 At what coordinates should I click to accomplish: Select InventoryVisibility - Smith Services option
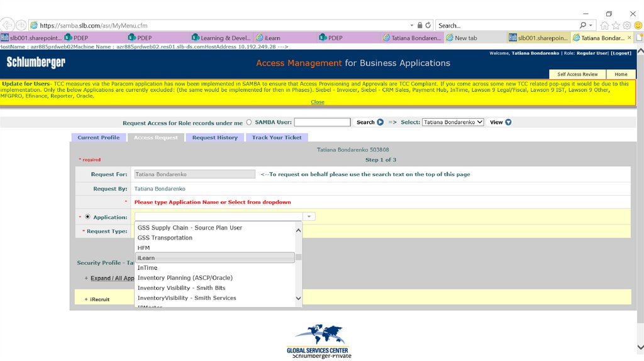[x=215, y=297]
